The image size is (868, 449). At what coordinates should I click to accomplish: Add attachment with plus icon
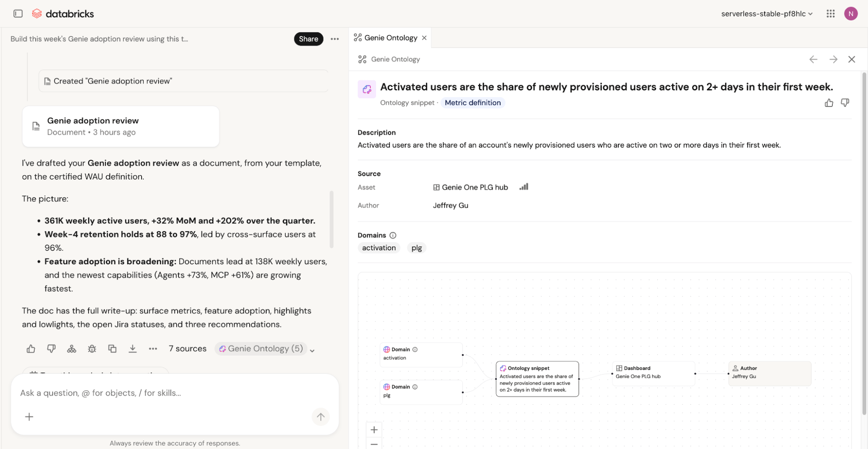29,417
